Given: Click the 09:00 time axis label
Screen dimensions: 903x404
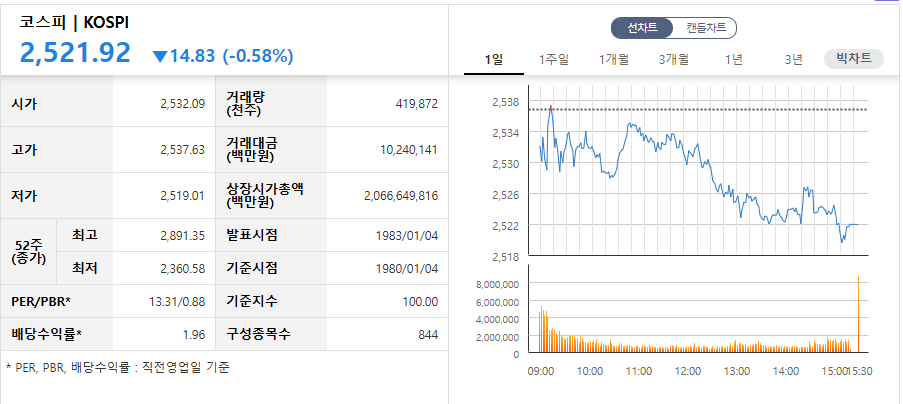Looking at the screenshot, I should click(x=540, y=371).
